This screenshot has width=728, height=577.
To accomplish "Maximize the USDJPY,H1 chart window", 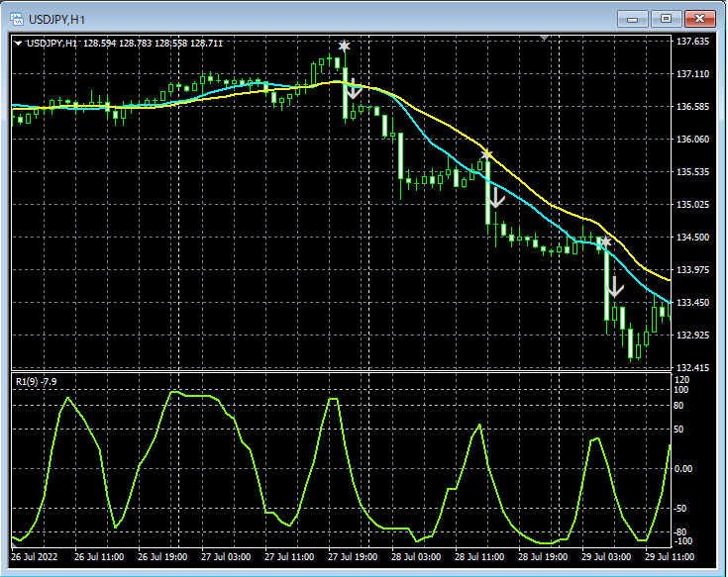I will tap(666, 19).
